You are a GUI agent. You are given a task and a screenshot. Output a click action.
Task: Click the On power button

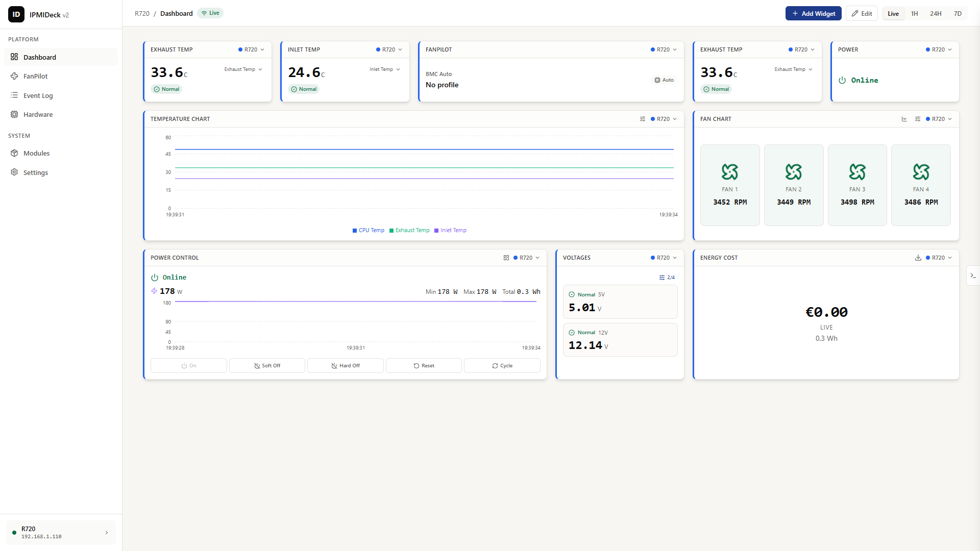pos(189,366)
